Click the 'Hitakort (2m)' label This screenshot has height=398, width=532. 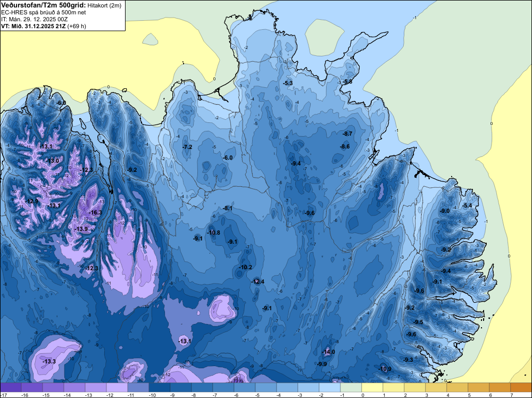point(104,5)
